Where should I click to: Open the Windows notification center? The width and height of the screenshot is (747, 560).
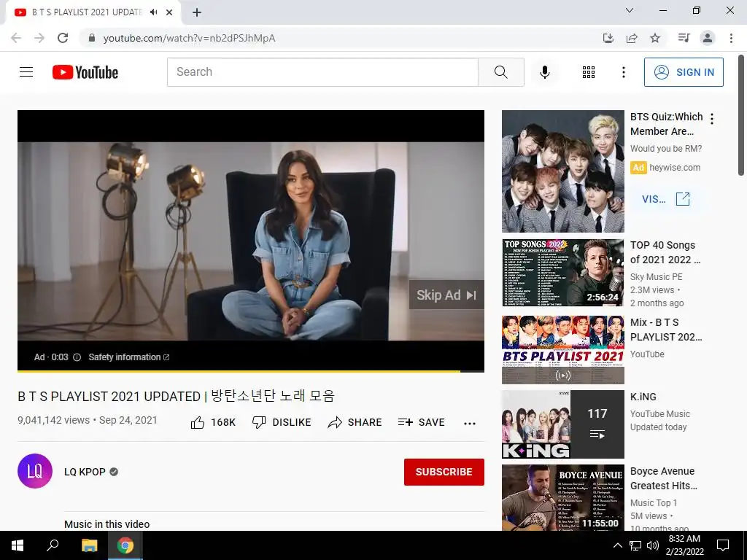723,545
